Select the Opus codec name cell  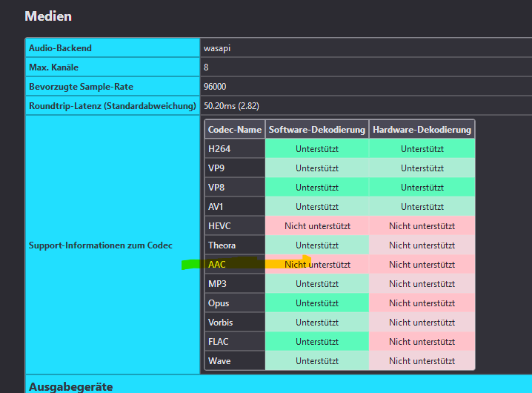(235, 303)
